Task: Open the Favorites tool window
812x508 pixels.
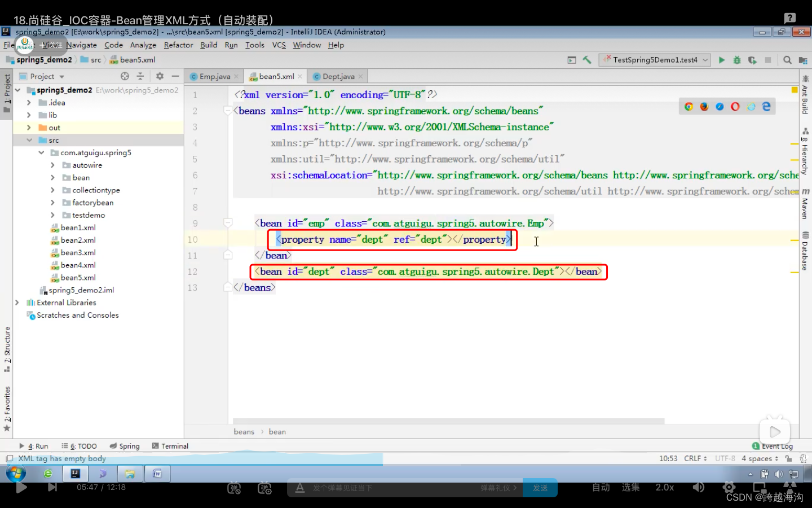Action: click(x=7, y=409)
